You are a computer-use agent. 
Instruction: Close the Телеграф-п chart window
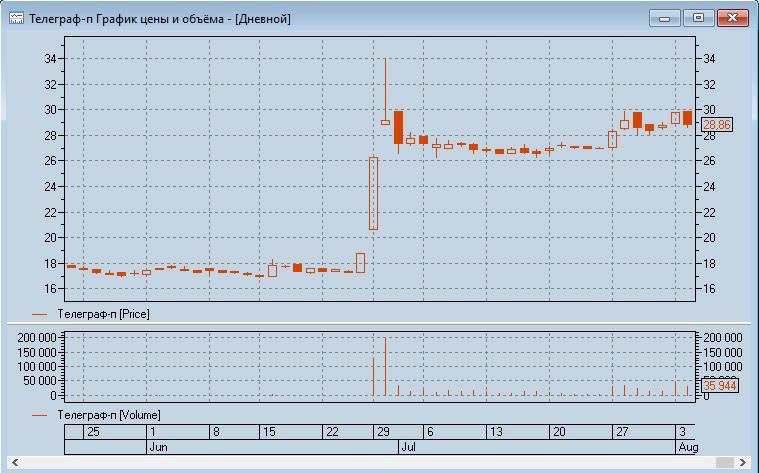[x=732, y=18]
